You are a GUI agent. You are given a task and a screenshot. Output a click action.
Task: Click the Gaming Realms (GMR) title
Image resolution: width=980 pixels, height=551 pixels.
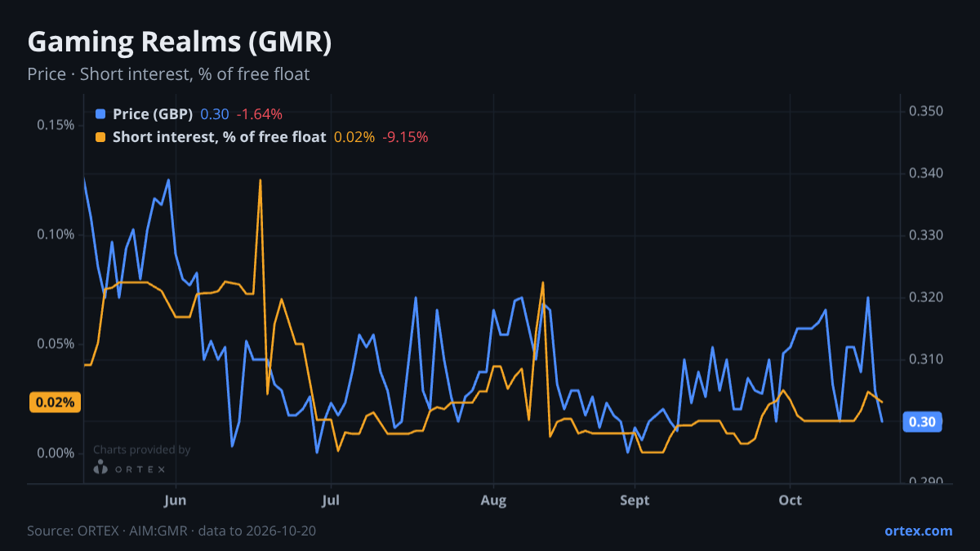[180, 42]
